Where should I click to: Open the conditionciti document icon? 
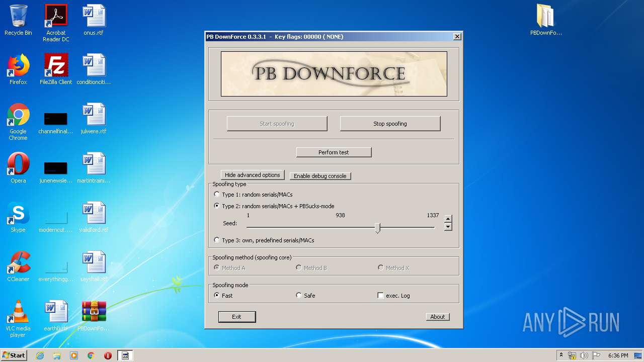tap(94, 69)
